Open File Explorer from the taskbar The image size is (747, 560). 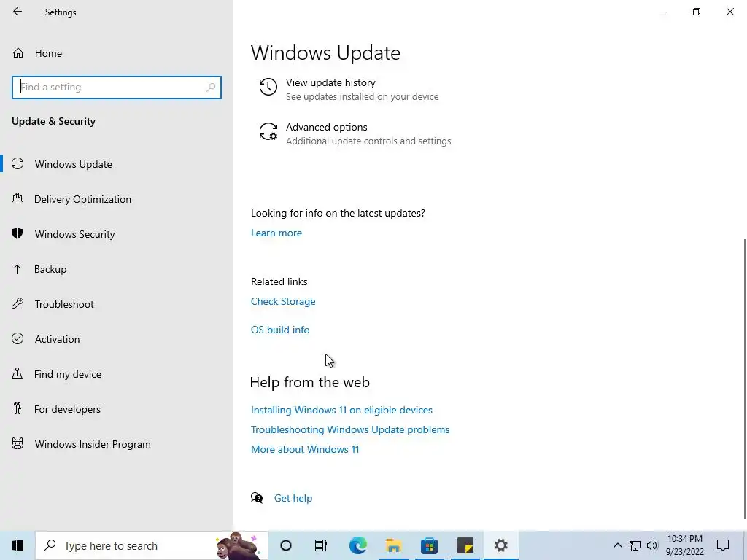(x=393, y=545)
